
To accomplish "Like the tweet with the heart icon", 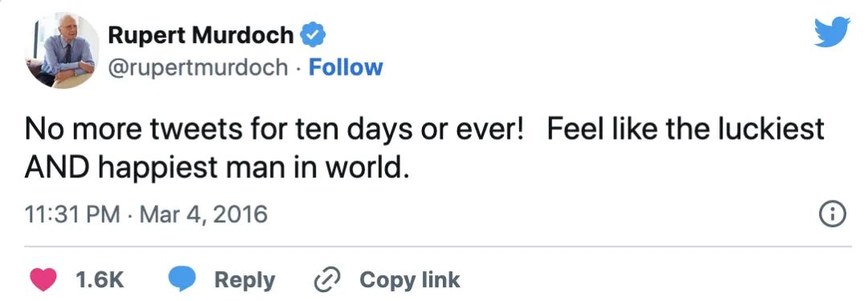I will coord(43,279).
